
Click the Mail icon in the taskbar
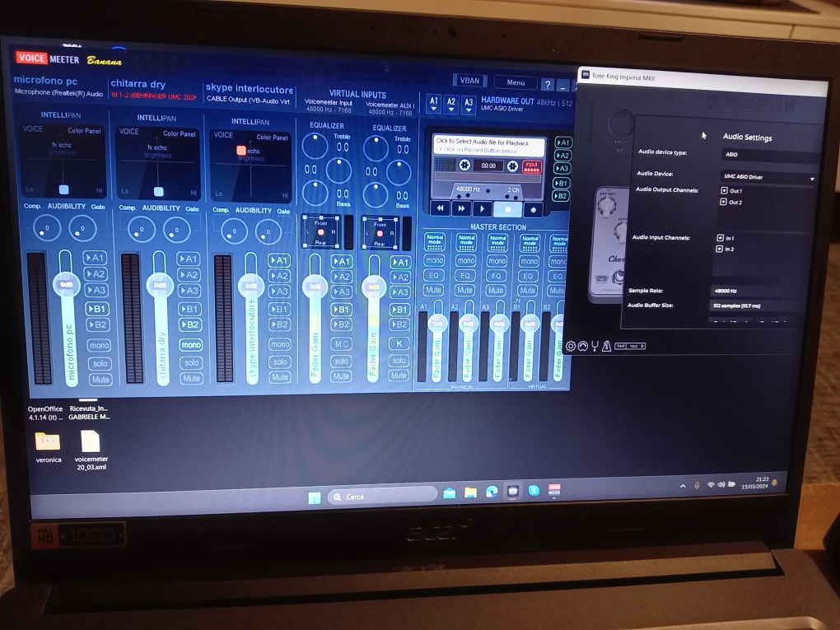click(450, 492)
